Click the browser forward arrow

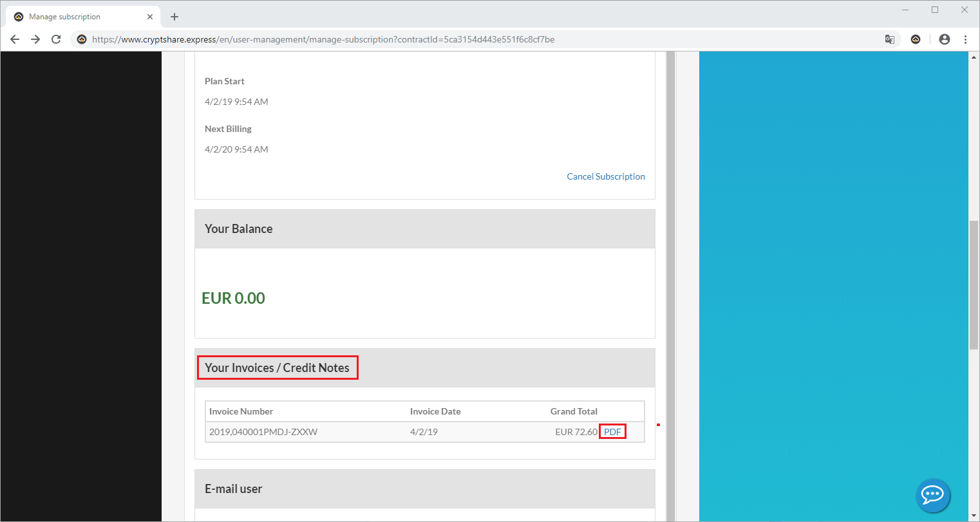[35, 39]
